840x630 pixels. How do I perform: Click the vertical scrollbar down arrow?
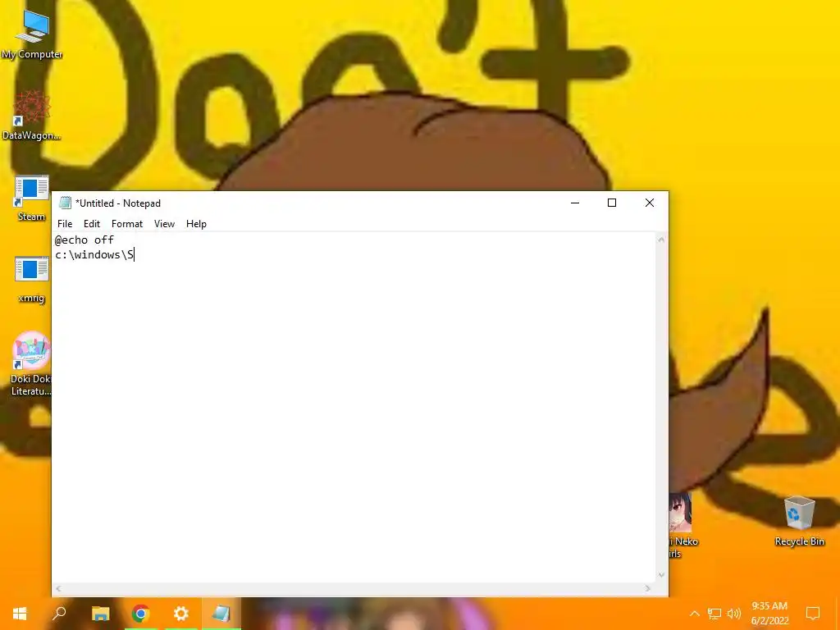661,575
